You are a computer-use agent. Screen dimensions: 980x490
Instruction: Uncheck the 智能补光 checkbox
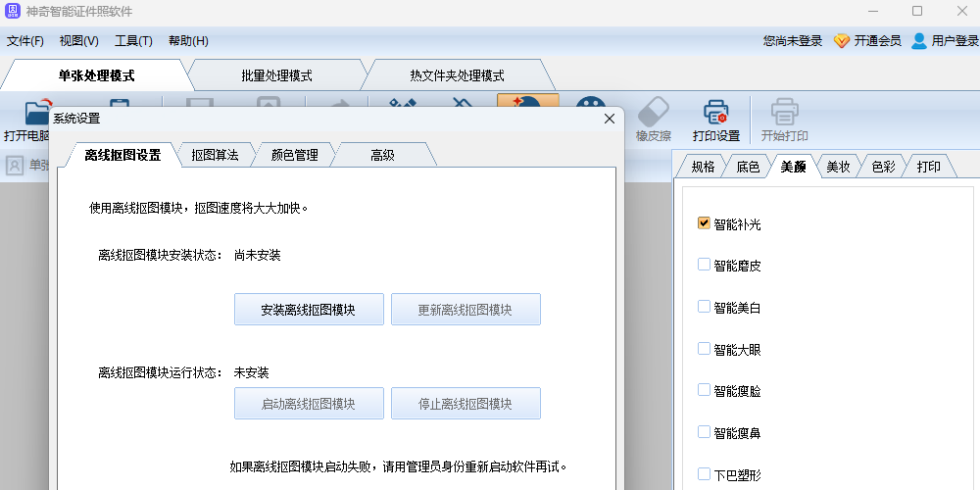[x=704, y=223]
